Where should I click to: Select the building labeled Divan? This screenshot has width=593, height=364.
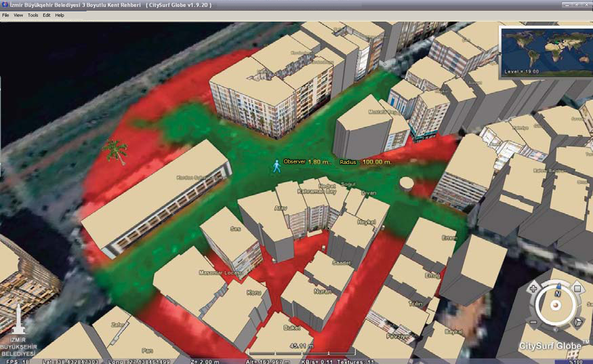click(x=369, y=193)
